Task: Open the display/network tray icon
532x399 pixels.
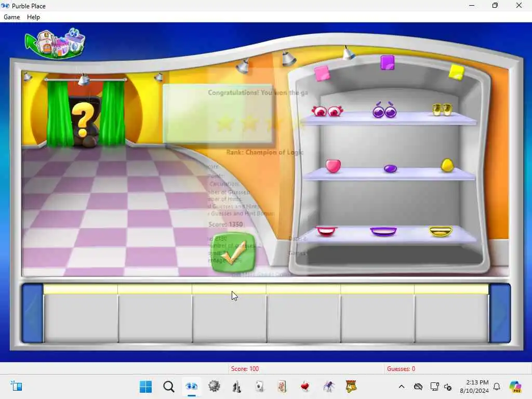Action: click(434, 387)
